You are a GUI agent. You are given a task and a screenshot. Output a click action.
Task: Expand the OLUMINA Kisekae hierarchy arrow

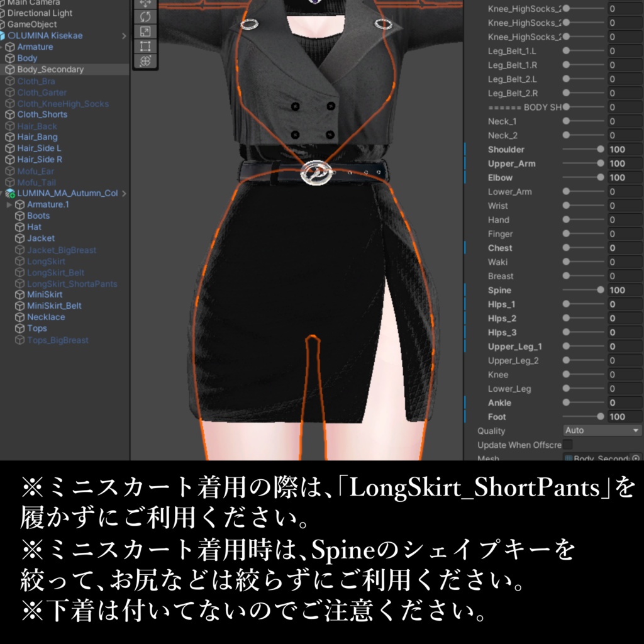pyautogui.click(x=124, y=36)
